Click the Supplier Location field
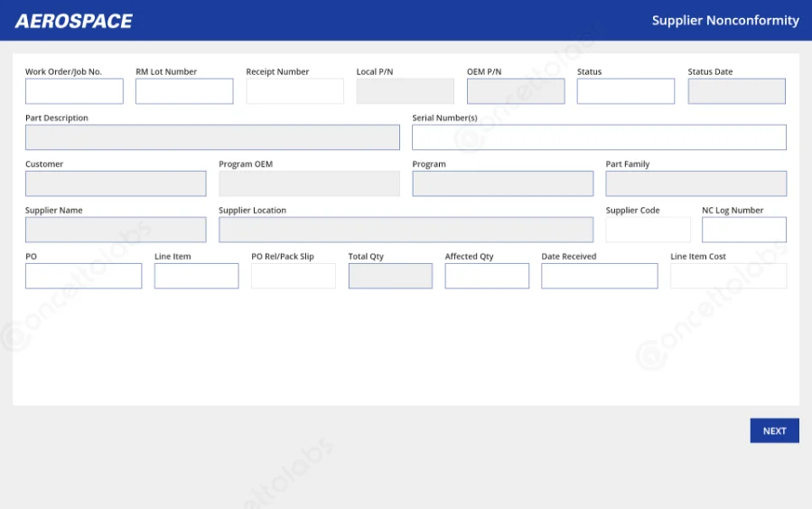Image resolution: width=812 pixels, height=509 pixels. pyautogui.click(x=406, y=230)
